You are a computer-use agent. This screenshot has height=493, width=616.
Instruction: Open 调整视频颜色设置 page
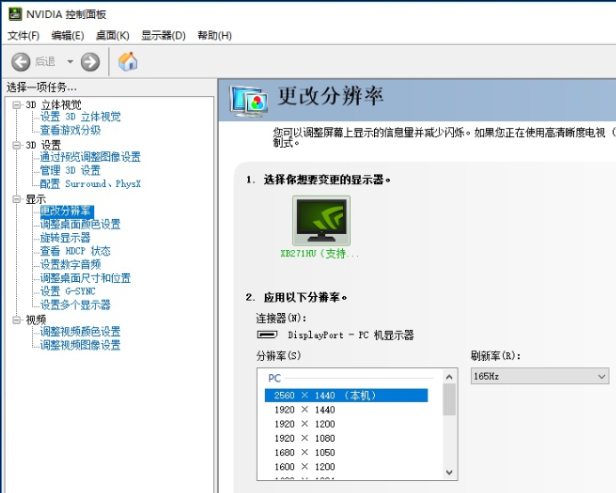(80, 332)
